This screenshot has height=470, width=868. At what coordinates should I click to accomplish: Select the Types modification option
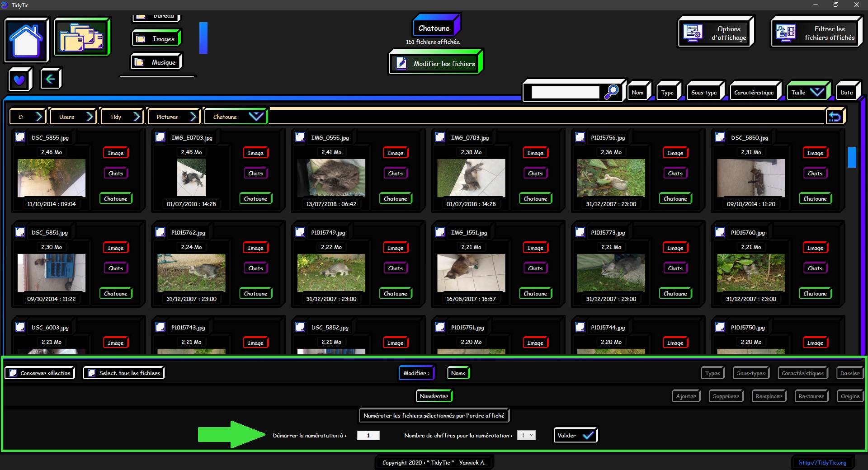click(x=712, y=373)
